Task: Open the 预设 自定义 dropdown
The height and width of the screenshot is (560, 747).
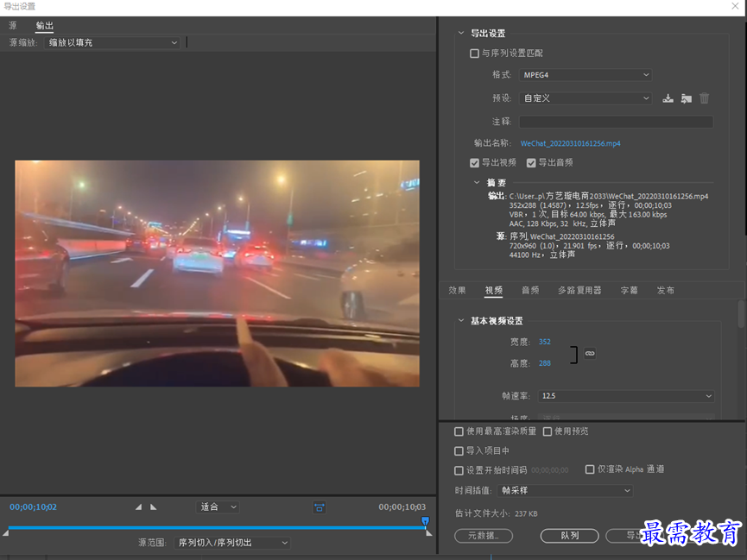Action: click(586, 98)
